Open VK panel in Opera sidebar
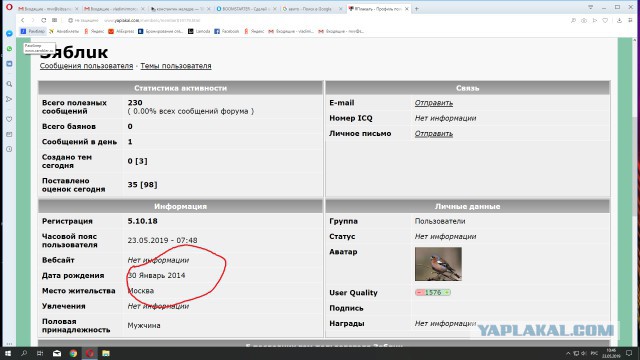Viewport: 640px width, 360px height. 9,64
